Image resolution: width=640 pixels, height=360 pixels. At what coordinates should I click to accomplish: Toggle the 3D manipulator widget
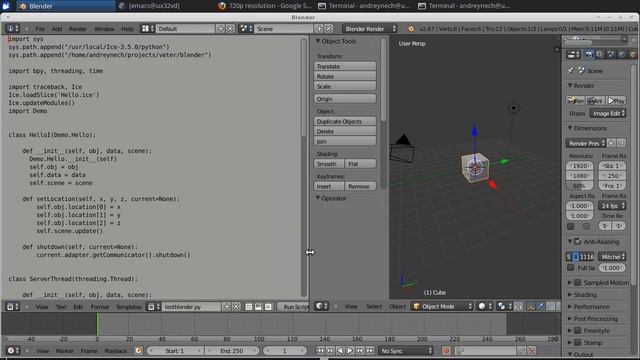point(531,306)
